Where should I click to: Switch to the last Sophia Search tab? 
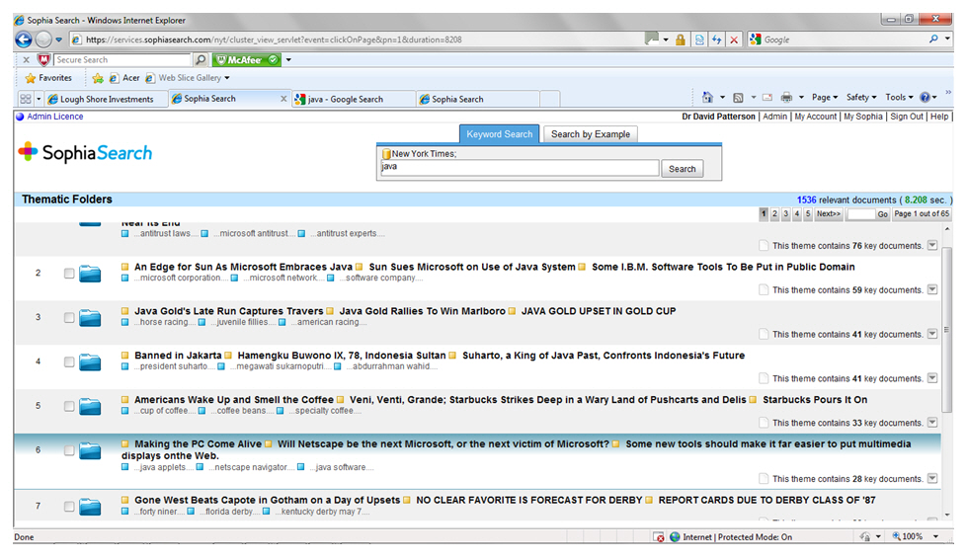(478, 99)
